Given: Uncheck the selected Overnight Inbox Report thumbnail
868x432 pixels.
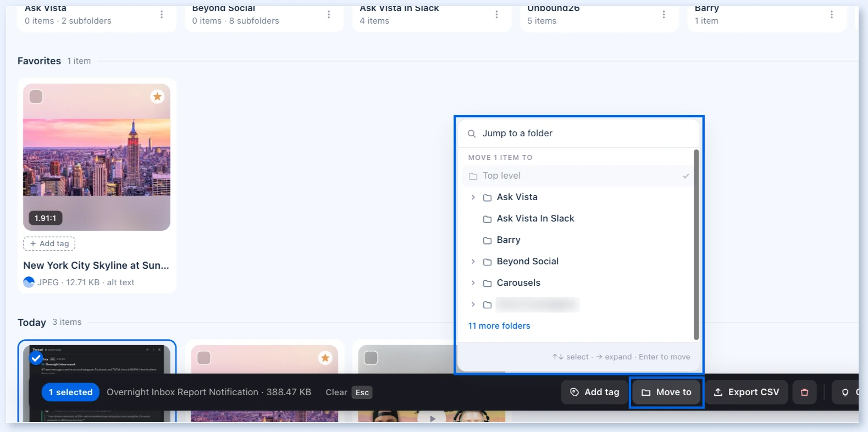Looking at the screenshot, I should click(36, 358).
